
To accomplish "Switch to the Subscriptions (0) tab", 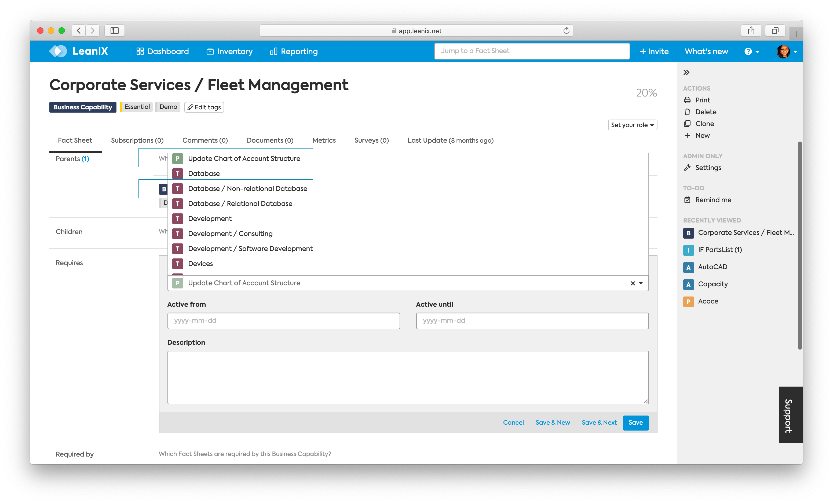I will click(x=137, y=140).
